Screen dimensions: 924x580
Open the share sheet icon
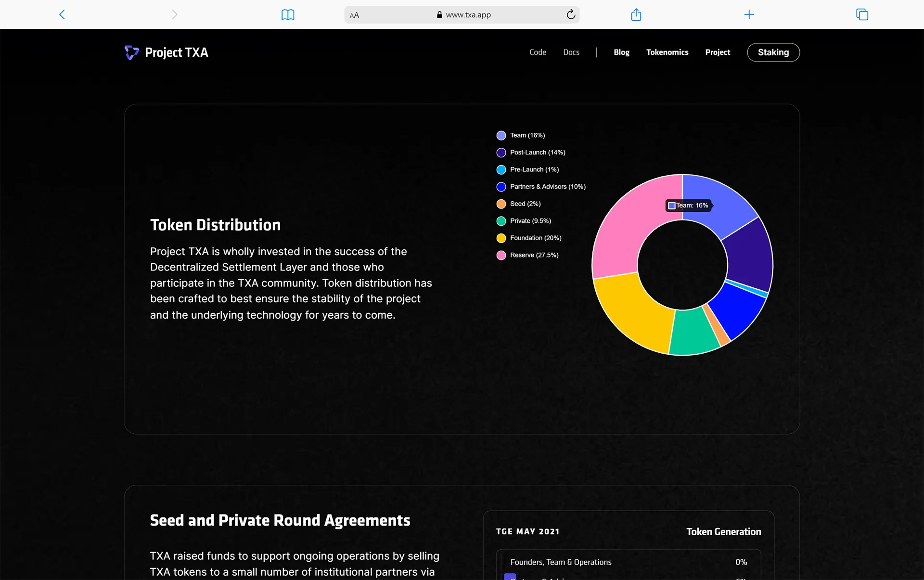coord(636,14)
